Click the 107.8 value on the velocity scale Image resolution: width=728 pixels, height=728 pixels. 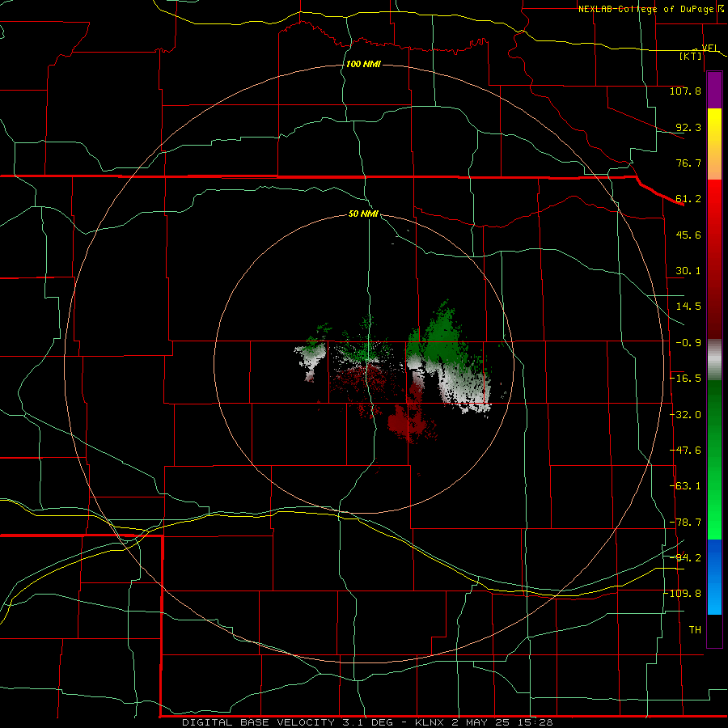click(x=685, y=91)
